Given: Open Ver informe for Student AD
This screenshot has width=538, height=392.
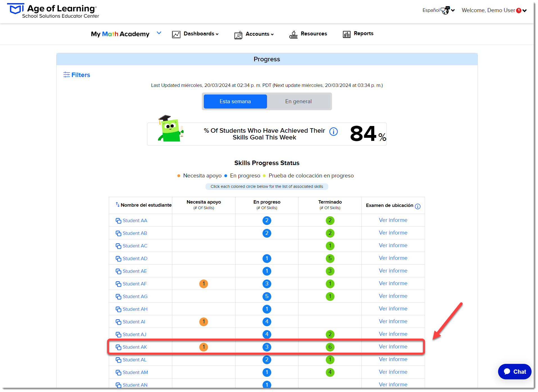Looking at the screenshot, I should 393,258.
